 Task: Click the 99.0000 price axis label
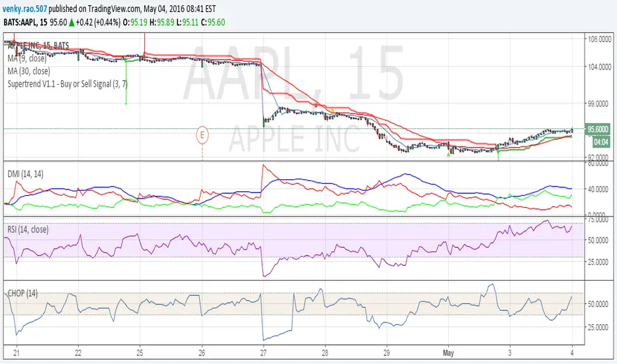598,103
